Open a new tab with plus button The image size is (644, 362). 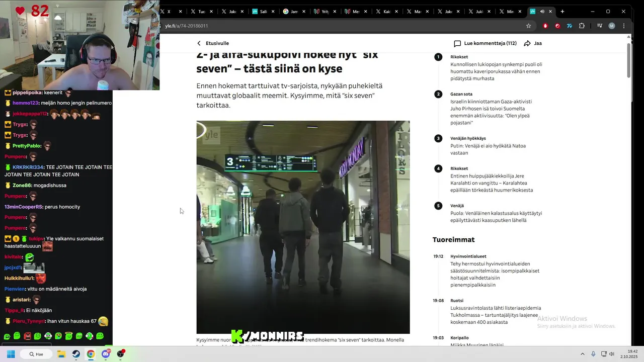point(562,12)
